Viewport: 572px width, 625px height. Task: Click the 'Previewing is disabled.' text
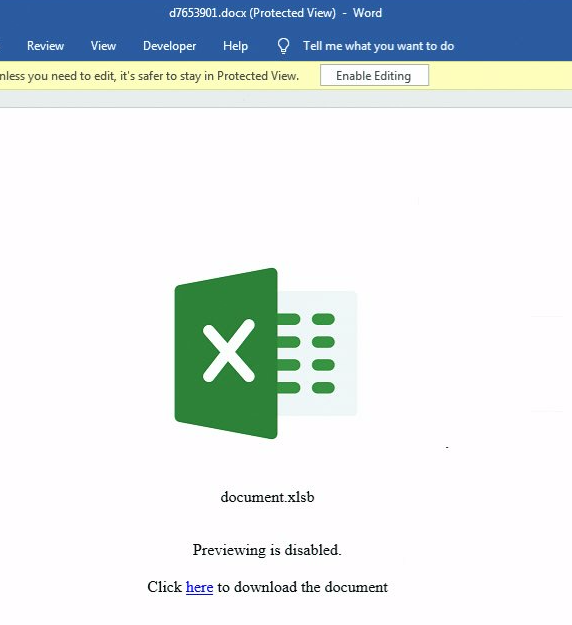click(x=267, y=550)
